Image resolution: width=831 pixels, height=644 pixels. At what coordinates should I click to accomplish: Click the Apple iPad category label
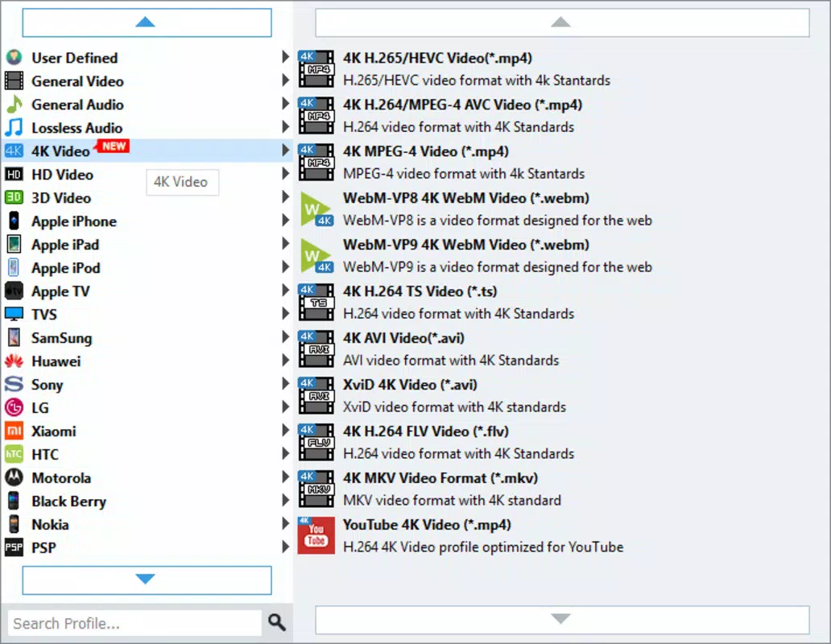pyautogui.click(x=65, y=245)
